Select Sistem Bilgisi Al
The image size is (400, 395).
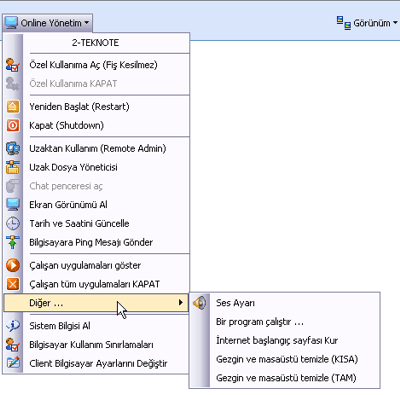click(x=96, y=326)
